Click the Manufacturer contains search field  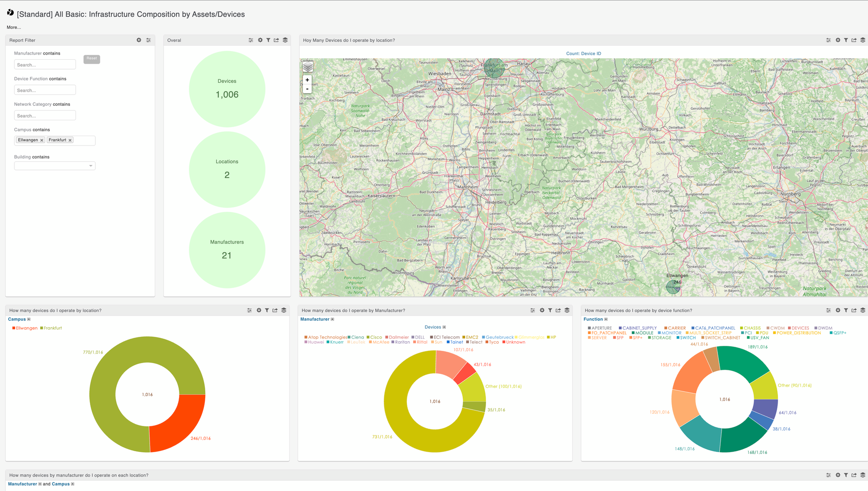(x=45, y=65)
